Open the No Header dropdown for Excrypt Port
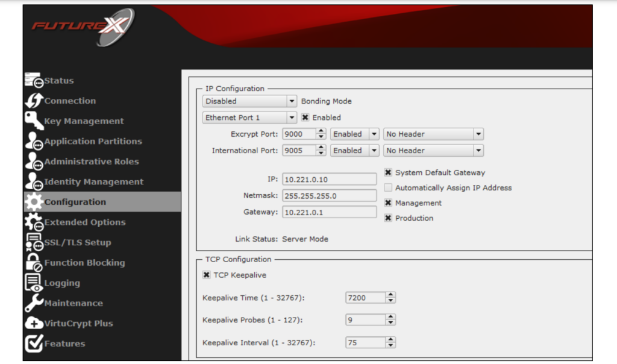 [x=479, y=134]
